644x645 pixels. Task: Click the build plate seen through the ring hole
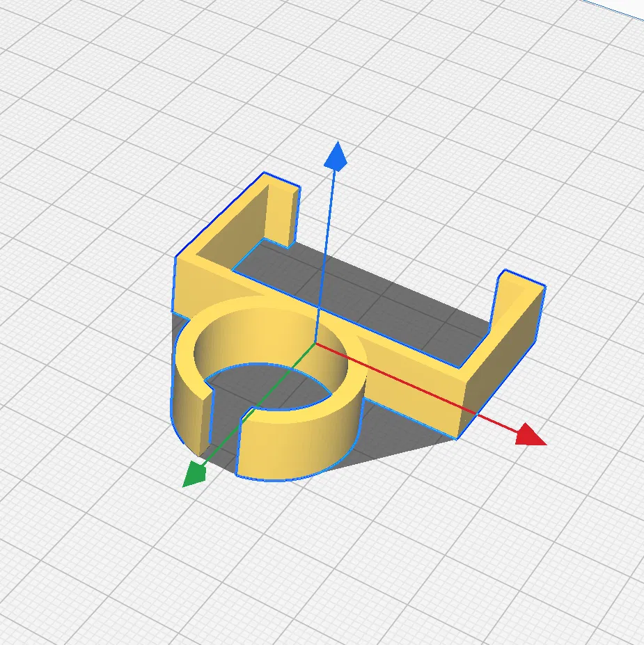[x=267, y=387]
